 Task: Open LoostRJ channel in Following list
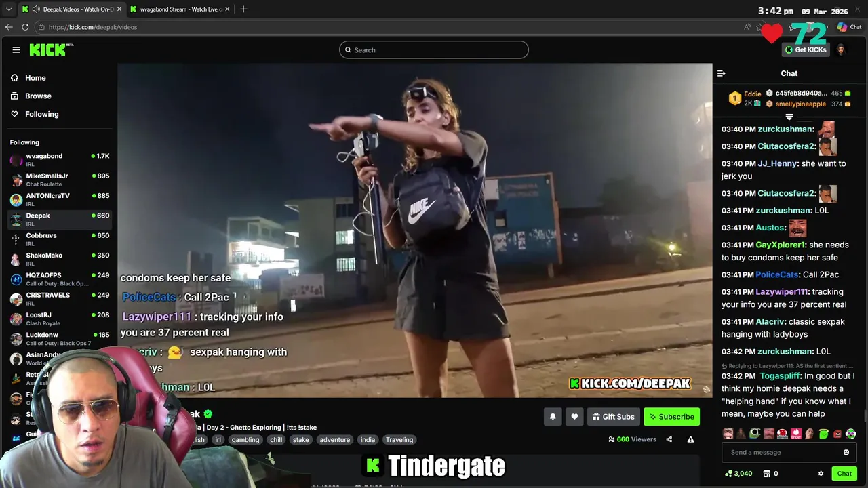pyautogui.click(x=60, y=319)
